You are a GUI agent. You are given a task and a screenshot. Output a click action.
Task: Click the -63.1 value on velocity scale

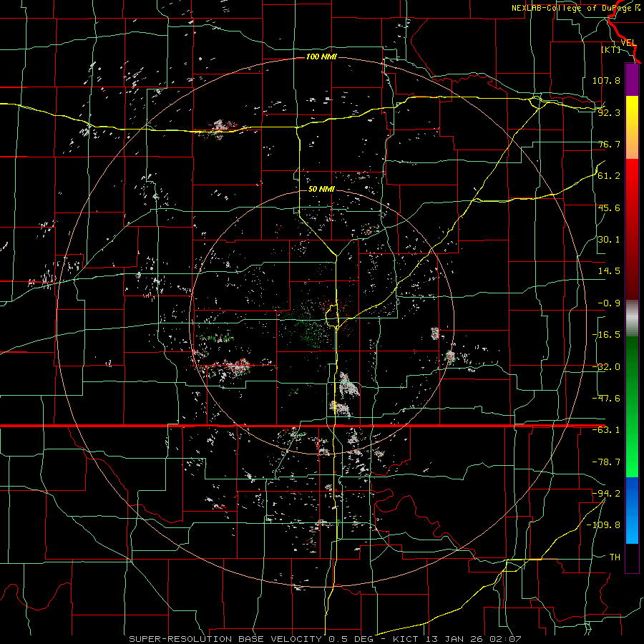pos(606,430)
